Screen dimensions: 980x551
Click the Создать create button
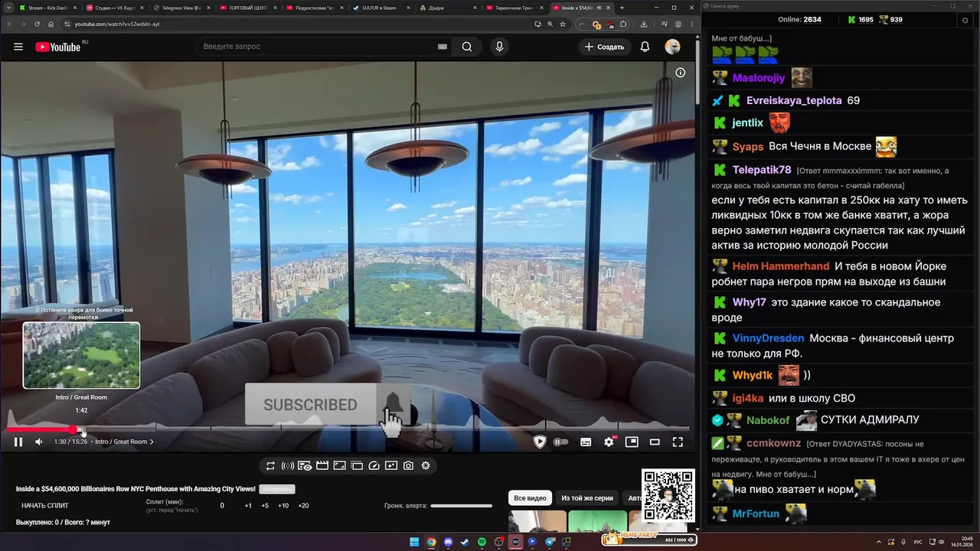pos(604,47)
